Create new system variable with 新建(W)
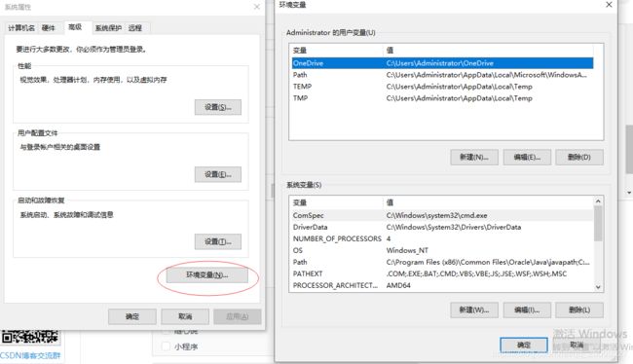Screen dimensions: 633x364 (474, 309)
